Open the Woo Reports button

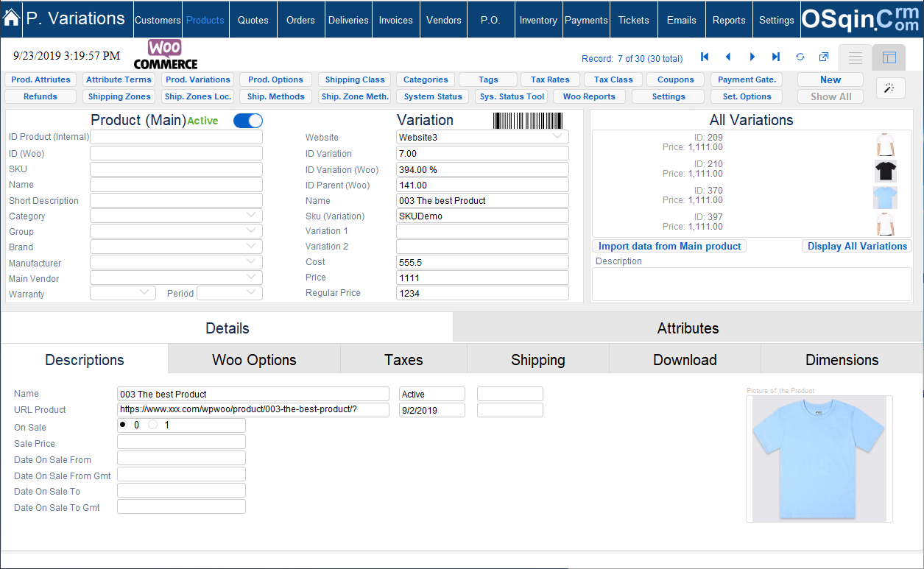click(589, 96)
